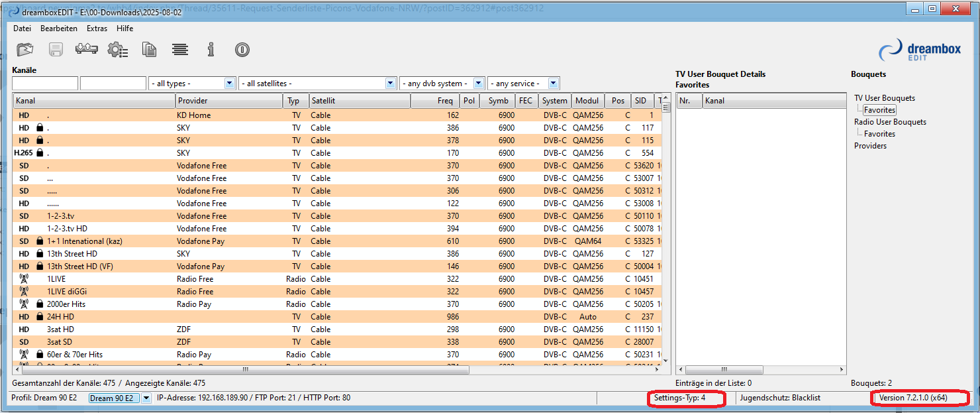Click 'Version 7.2.1.0 (x64)' status text
This screenshot has width=980, height=413.
[x=913, y=398]
